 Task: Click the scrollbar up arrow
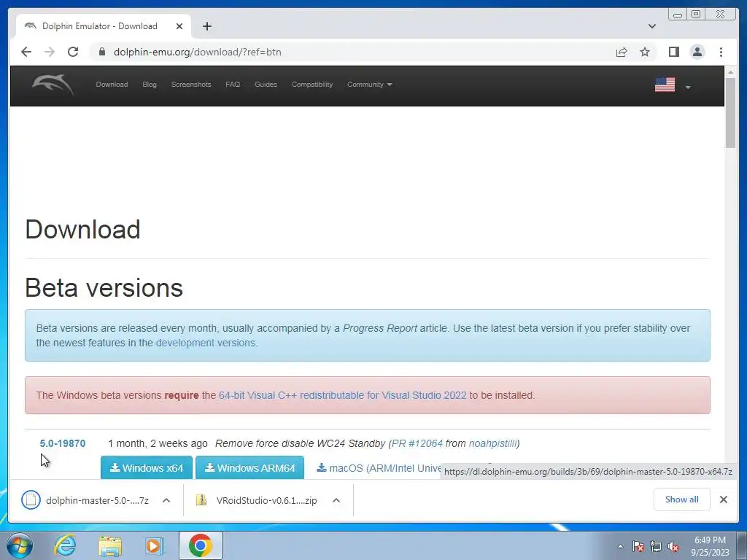click(730, 72)
